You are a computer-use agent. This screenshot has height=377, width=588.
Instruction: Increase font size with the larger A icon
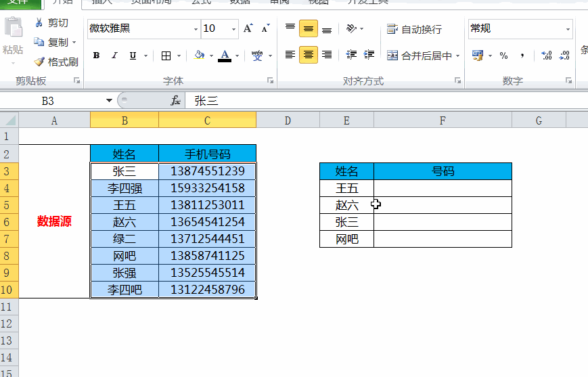[248, 28]
